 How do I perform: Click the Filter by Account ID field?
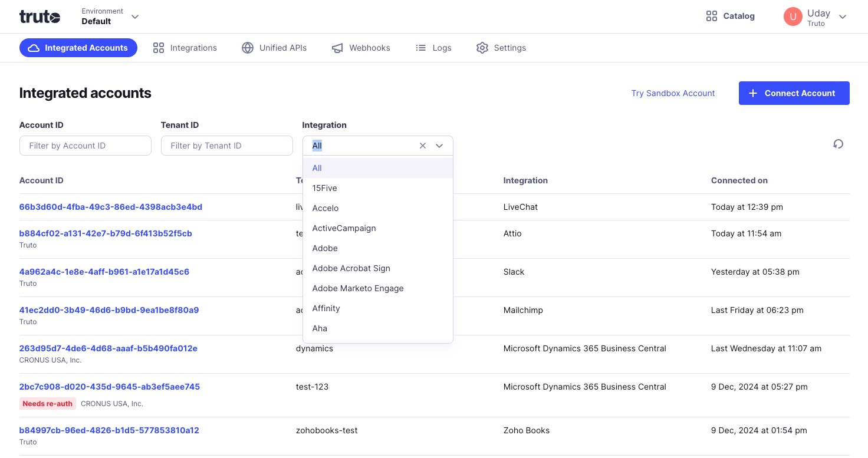click(x=86, y=146)
